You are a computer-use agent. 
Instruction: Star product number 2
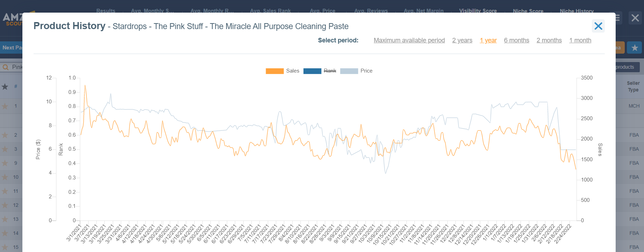[x=5, y=135]
